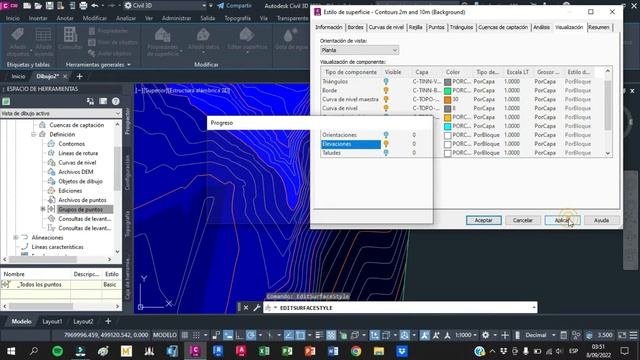Toggle visibility lightbulb for Elevaciones
The height and width of the screenshot is (360, 640).
point(386,144)
